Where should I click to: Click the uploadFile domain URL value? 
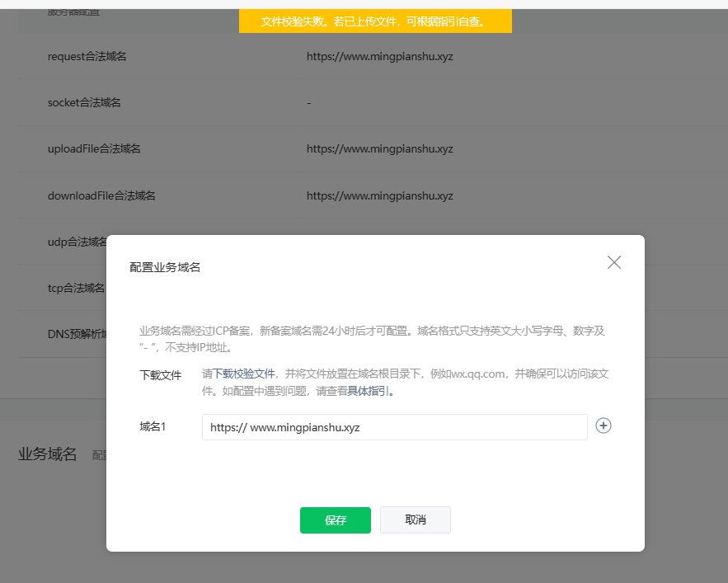[x=380, y=149]
